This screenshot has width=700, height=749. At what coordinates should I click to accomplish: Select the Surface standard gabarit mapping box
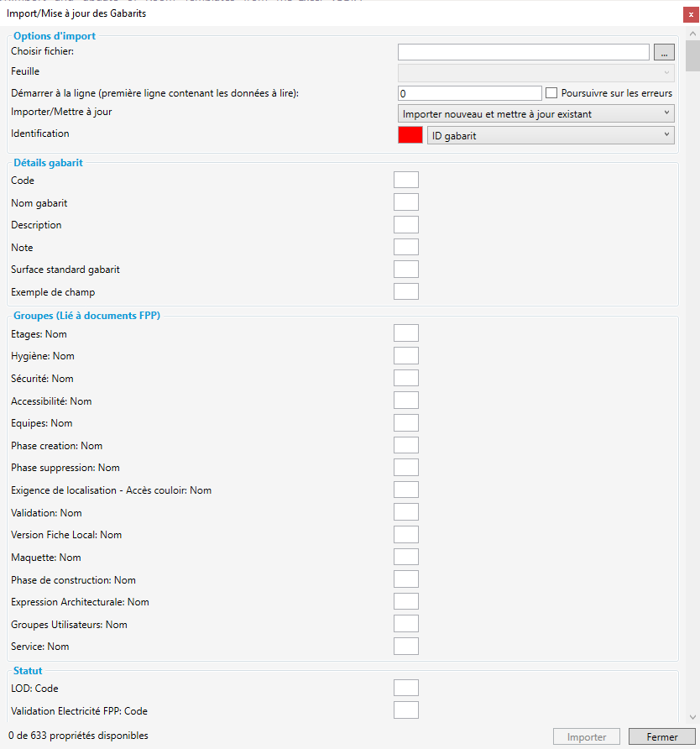(406, 270)
